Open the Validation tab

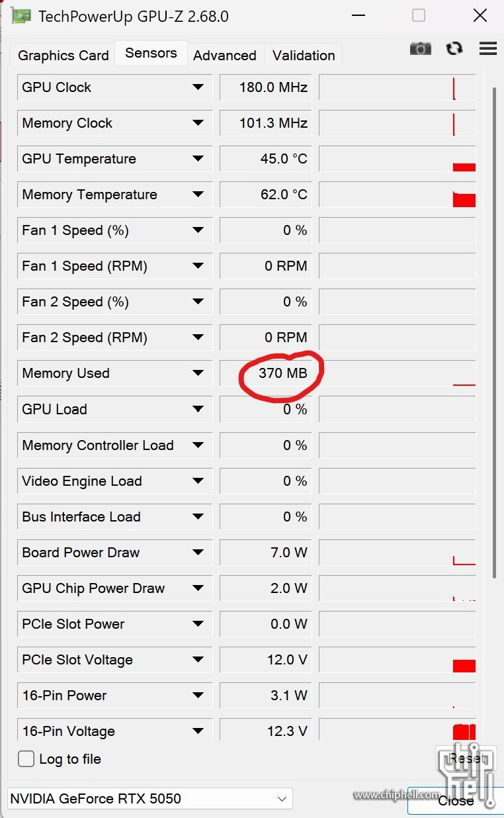pos(304,56)
